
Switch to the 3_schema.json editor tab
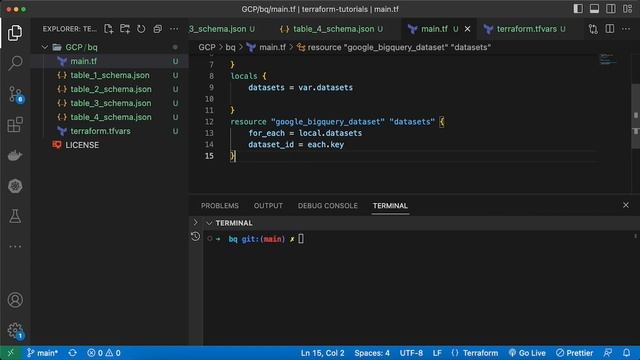click(x=222, y=29)
